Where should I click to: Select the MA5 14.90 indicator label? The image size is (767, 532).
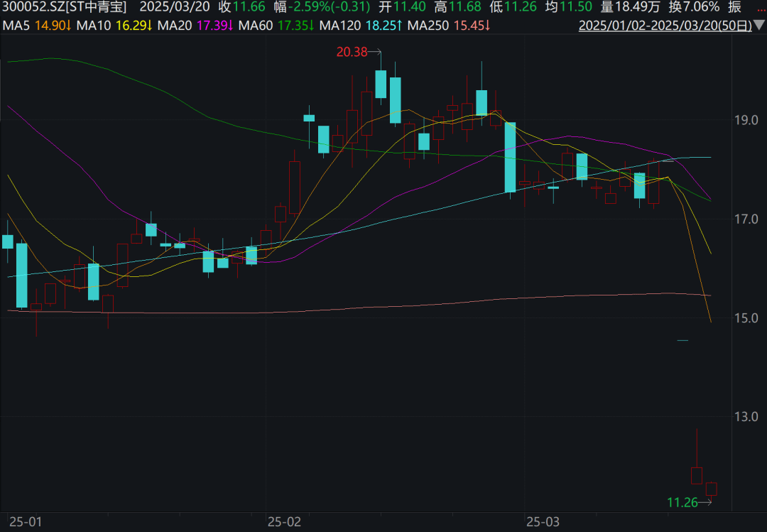point(37,26)
